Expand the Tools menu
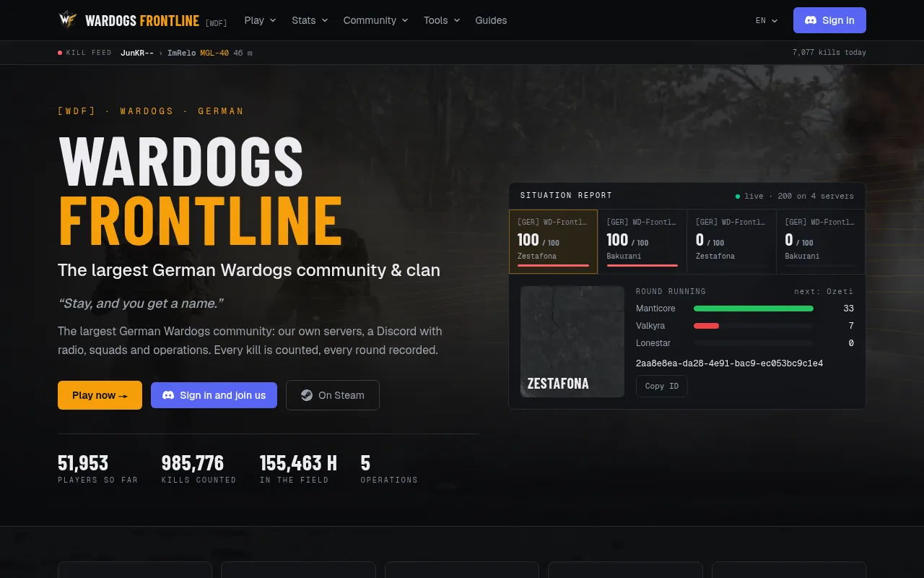The image size is (924, 578). pos(442,20)
